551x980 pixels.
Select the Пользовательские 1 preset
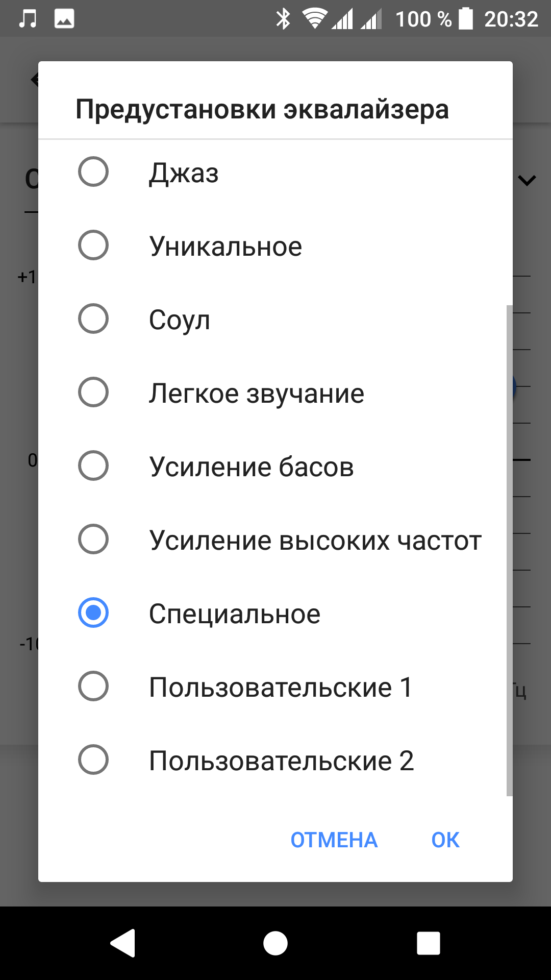pos(93,687)
